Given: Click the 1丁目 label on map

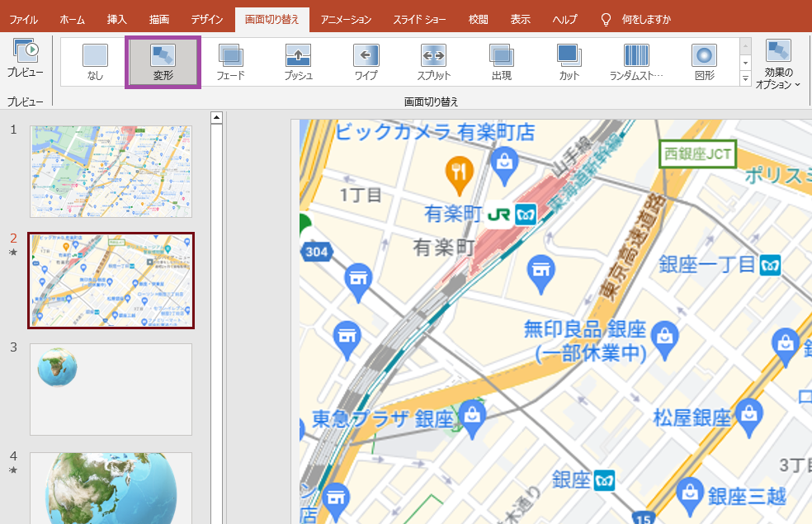Looking at the screenshot, I should pos(361,196).
